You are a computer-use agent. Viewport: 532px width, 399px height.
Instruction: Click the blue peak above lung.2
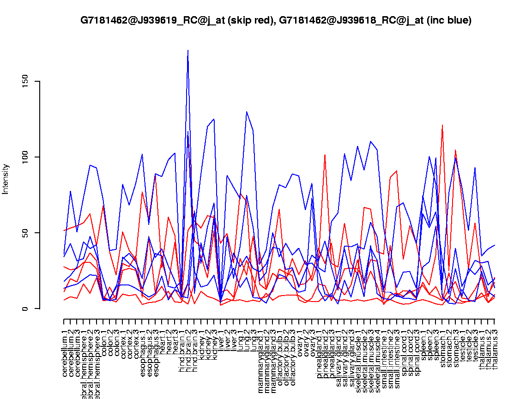tap(247, 112)
